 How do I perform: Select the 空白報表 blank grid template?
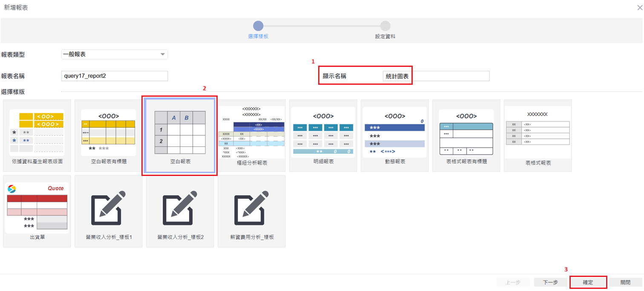[180, 133]
